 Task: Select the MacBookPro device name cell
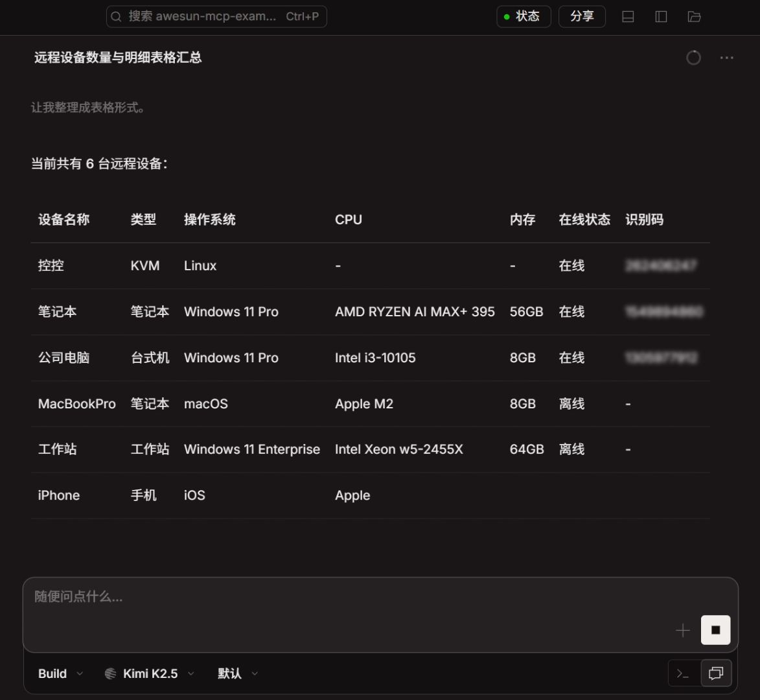tap(77, 404)
